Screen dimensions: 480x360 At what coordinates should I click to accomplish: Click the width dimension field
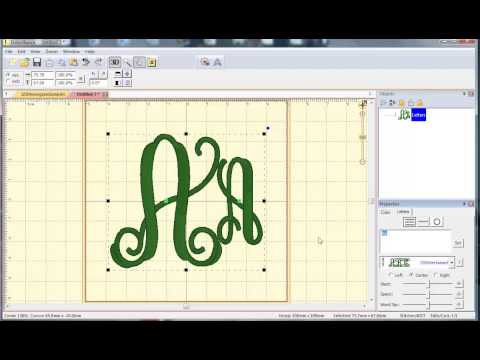coord(42,75)
